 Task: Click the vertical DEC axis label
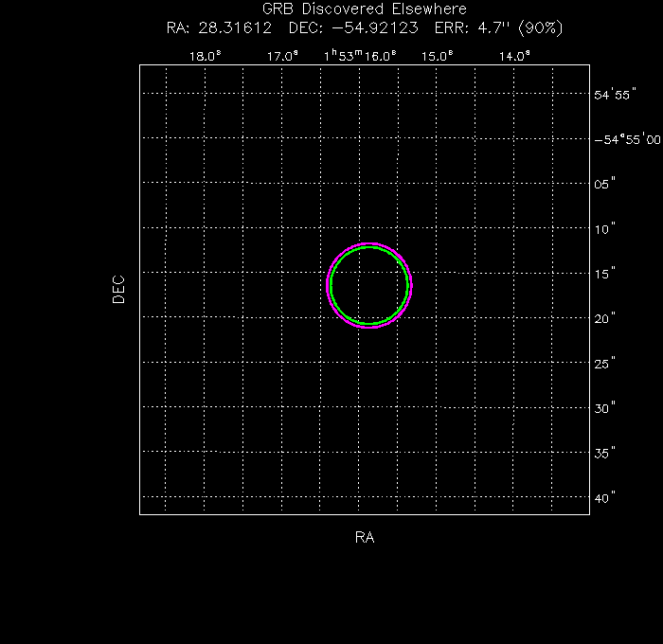118,290
